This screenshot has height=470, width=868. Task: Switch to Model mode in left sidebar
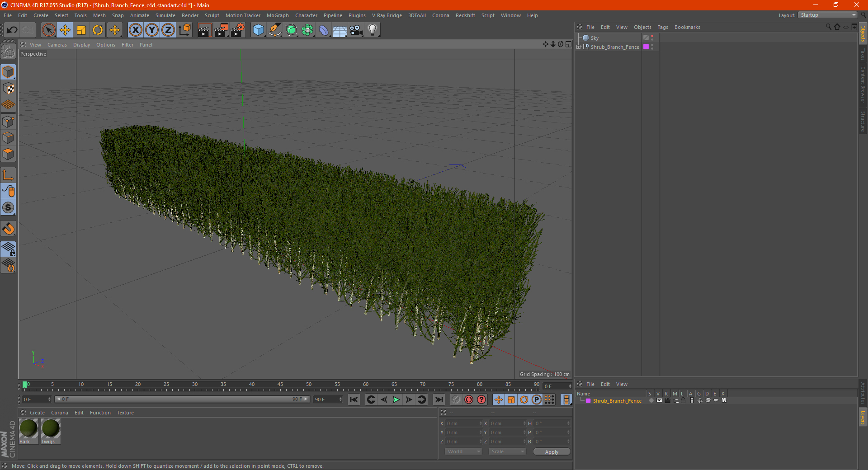point(9,72)
